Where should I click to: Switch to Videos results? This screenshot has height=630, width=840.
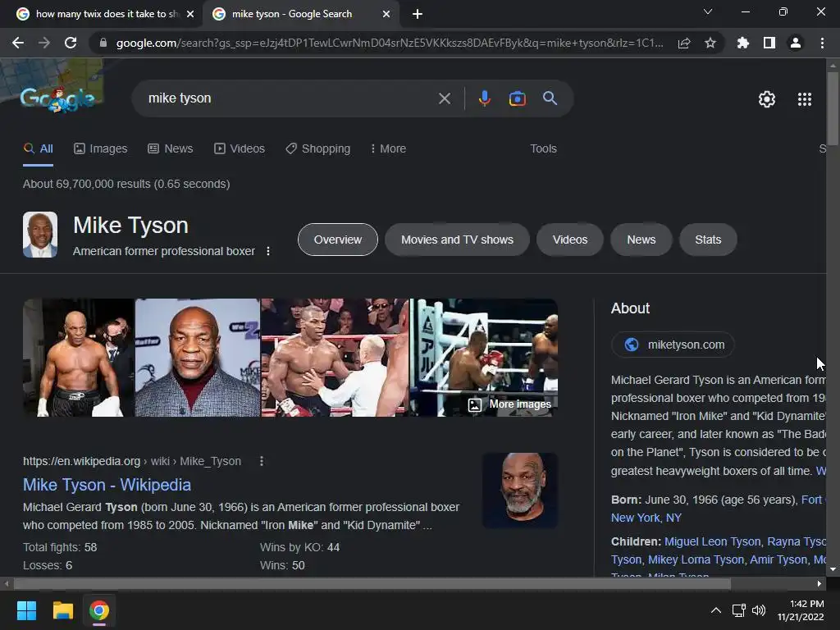tap(239, 149)
